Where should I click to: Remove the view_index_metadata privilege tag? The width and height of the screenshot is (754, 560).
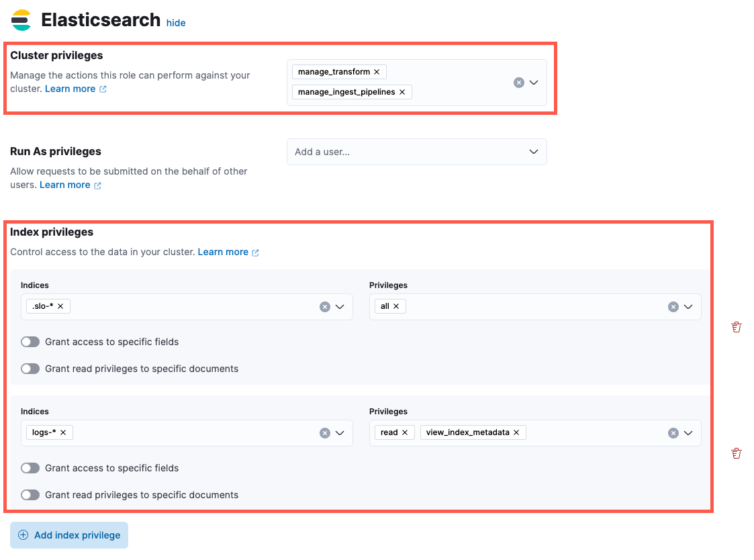516,432
